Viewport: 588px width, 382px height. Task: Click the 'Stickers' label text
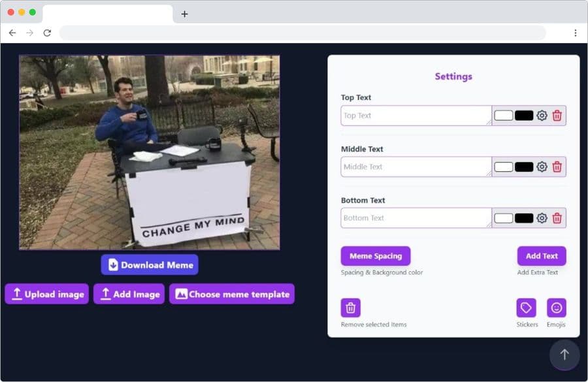[x=527, y=325]
